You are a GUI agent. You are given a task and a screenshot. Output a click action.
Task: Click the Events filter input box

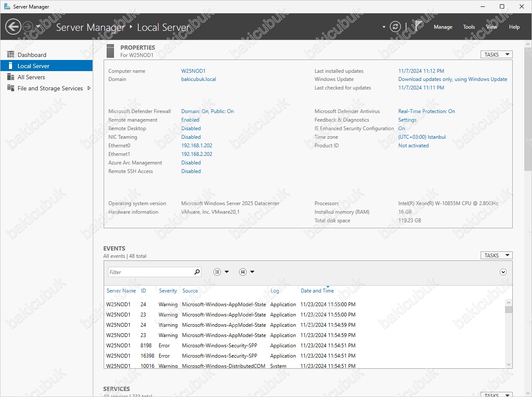[150, 272]
